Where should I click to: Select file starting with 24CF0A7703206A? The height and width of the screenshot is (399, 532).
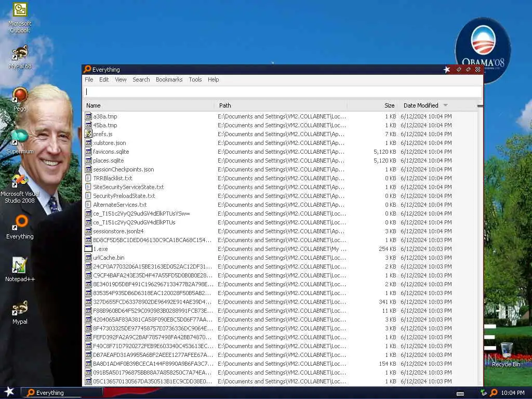click(x=152, y=267)
